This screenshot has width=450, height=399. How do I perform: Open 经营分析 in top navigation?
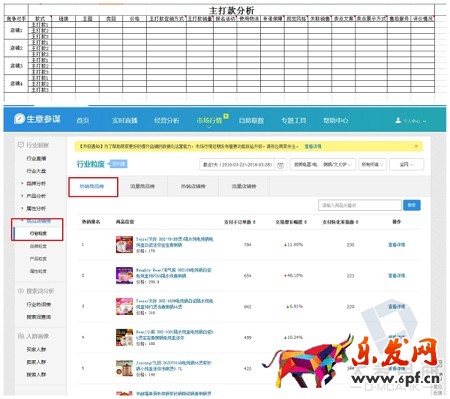coord(166,120)
